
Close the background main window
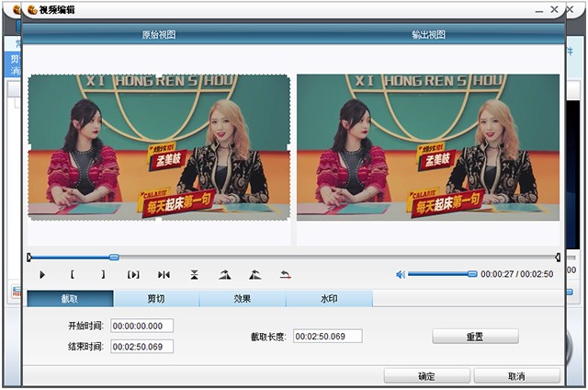570,9
